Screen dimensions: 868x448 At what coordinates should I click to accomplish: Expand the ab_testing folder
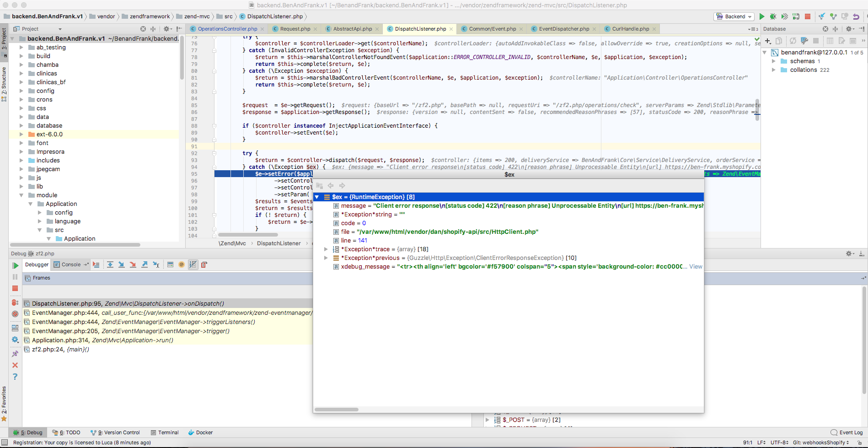(21, 48)
